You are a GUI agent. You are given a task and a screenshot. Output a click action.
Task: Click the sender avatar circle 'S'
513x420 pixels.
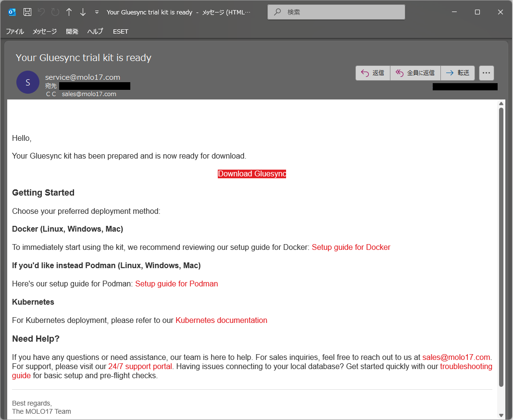(28, 82)
